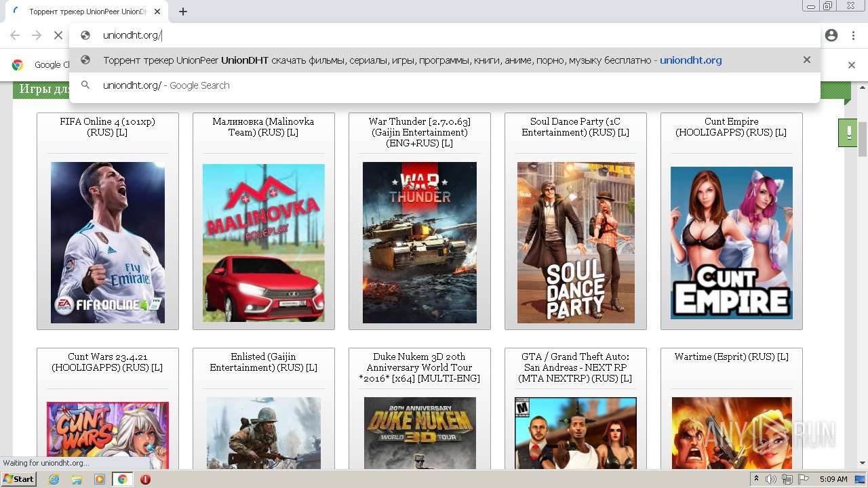The height and width of the screenshot is (488, 868).
Task: Open the volume speaker tray icon
Action: [771, 479]
